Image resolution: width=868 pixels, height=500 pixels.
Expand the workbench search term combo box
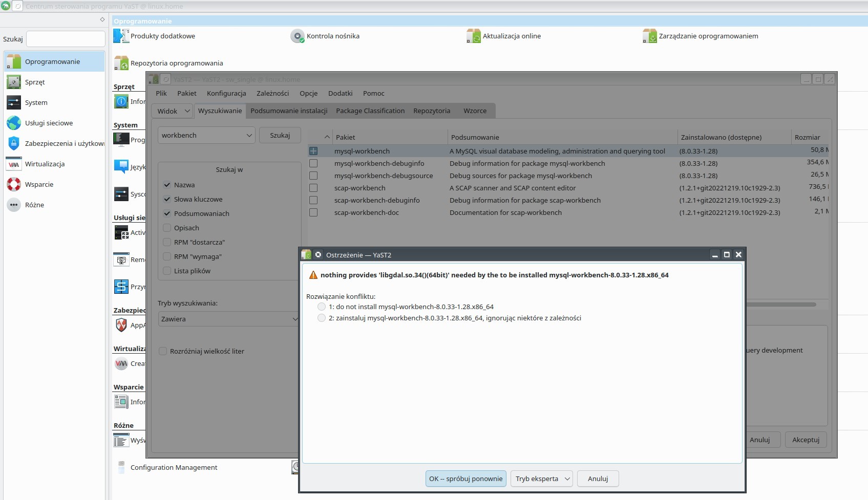249,136
